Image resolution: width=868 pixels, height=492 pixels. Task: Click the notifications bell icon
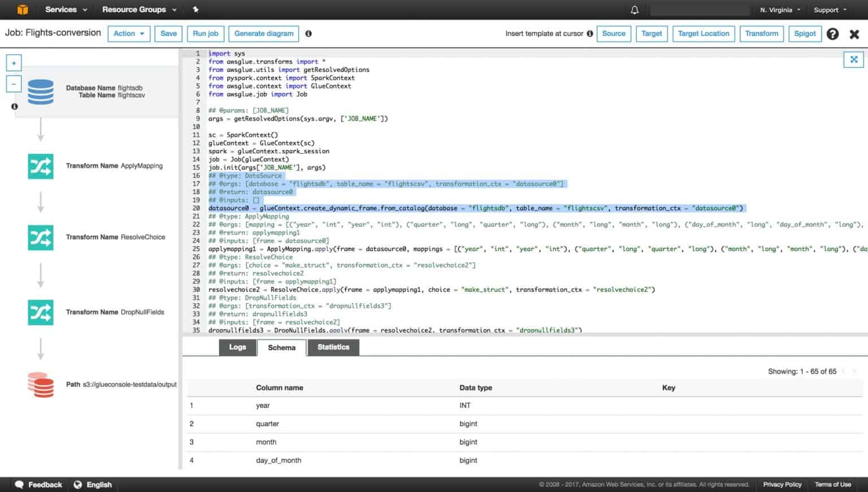(x=634, y=10)
